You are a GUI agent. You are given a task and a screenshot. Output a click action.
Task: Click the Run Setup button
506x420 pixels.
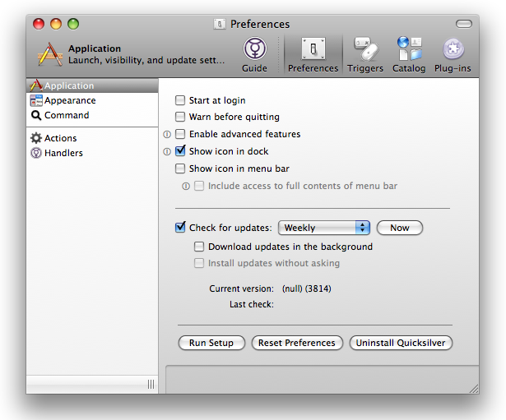211,343
